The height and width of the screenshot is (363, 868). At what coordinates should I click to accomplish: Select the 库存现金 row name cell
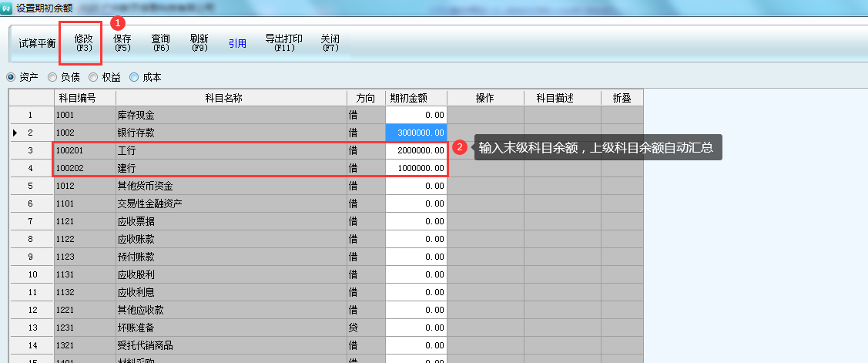tap(231, 115)
